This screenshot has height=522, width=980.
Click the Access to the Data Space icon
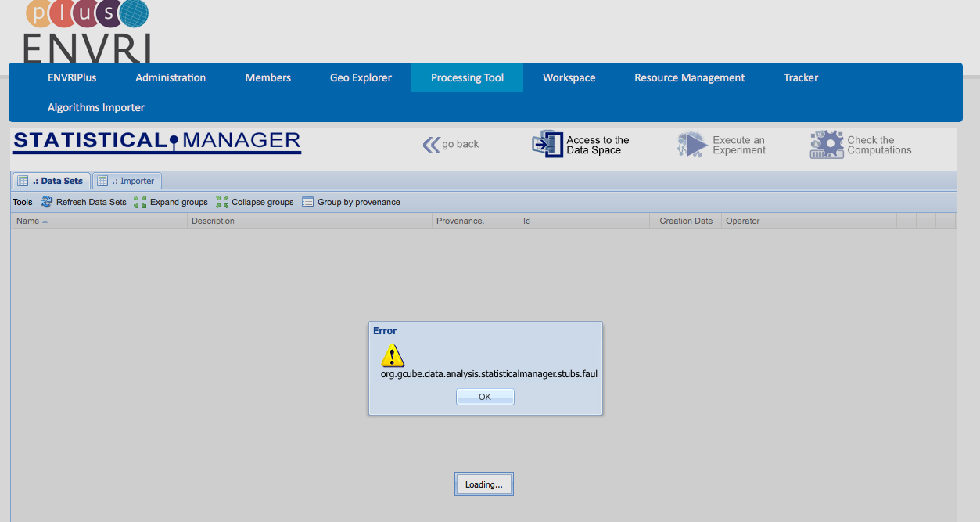click(x=547, y=145)
